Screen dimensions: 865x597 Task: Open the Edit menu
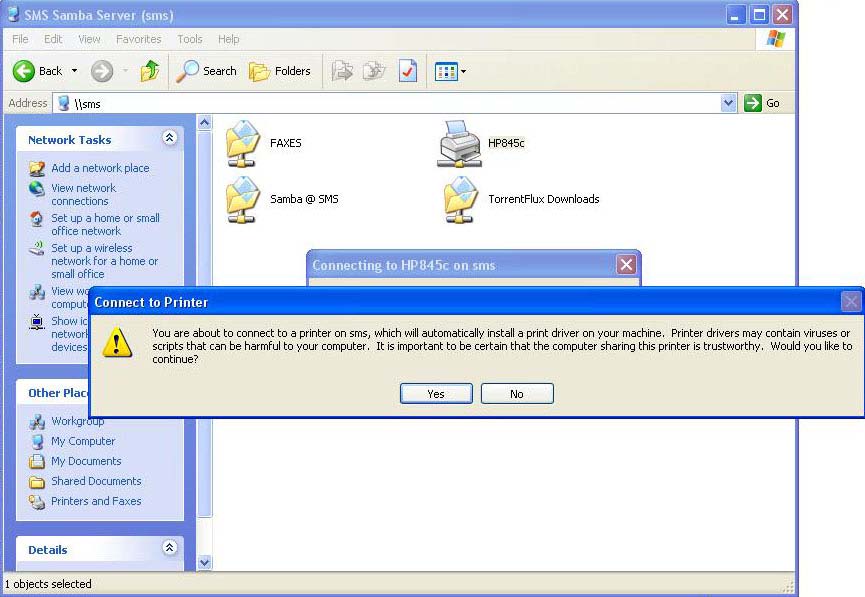click(x=53, y=39)
